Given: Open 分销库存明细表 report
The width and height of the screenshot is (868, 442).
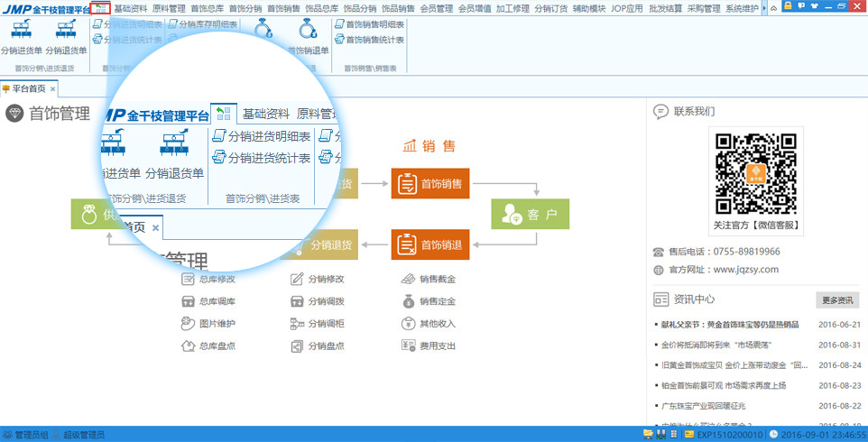Looking at the screenshot, I should [203, 24].
